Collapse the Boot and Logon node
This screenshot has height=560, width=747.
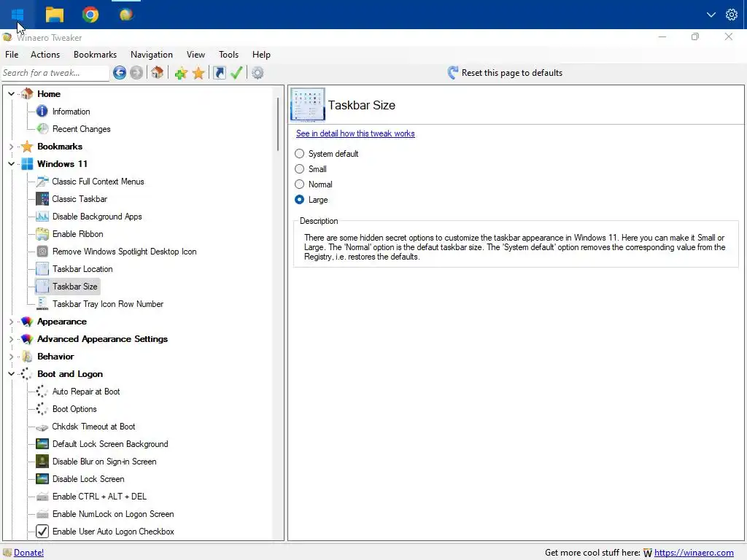pyautogui.click(x=12, y=374)
